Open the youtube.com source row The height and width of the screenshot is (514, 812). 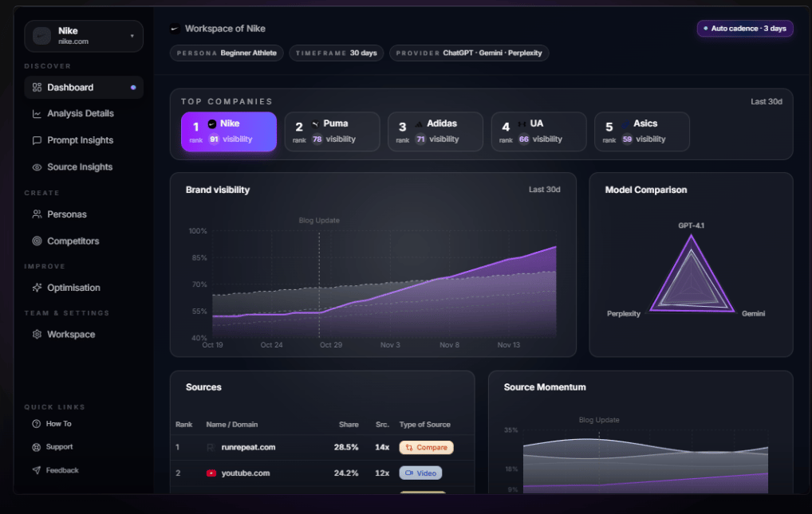pos(322,473)
